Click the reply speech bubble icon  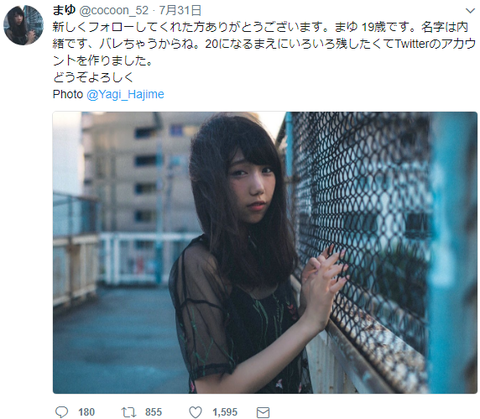pyautogui.click(x=61, y=412)
